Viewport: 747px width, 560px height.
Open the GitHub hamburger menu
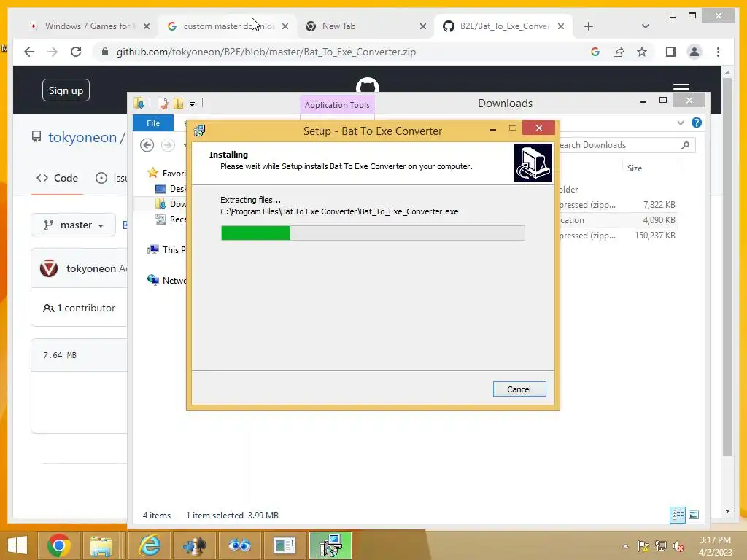coord(681,86)
